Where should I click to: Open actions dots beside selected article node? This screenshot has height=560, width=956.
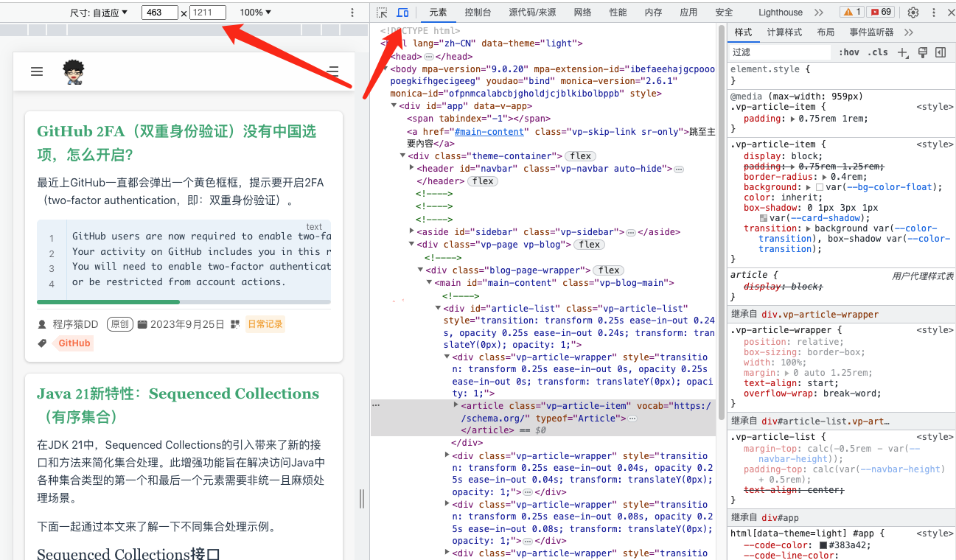[x=376, y=405]
